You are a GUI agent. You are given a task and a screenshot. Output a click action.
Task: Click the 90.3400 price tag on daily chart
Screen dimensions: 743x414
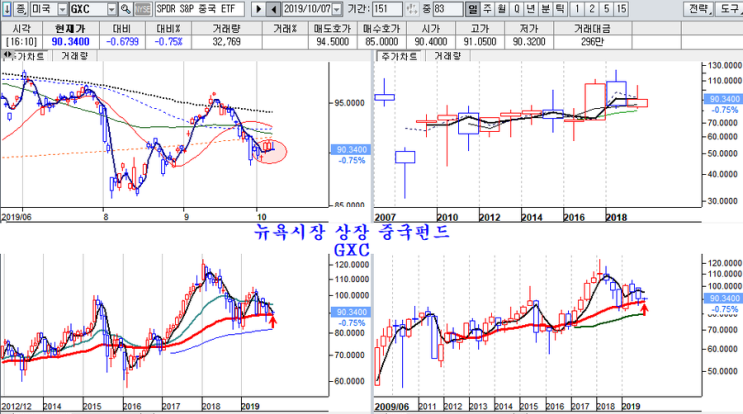click(x=351, y=150)
